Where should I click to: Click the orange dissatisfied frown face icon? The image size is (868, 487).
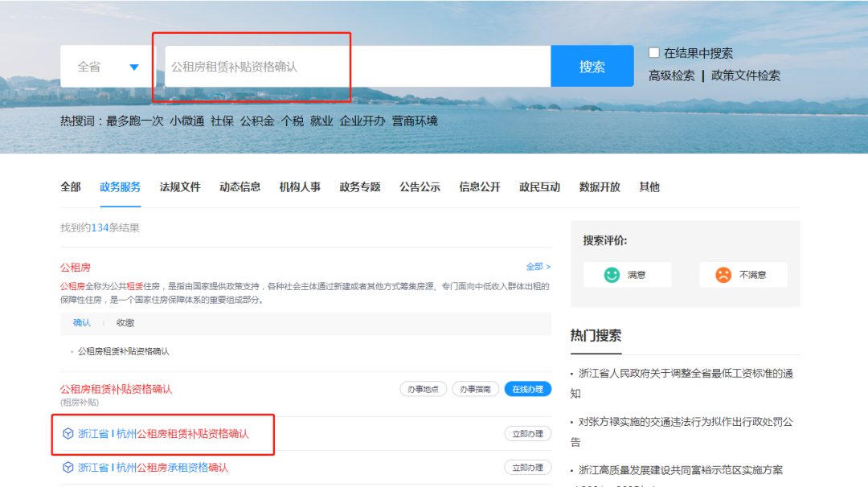point(723,275)
